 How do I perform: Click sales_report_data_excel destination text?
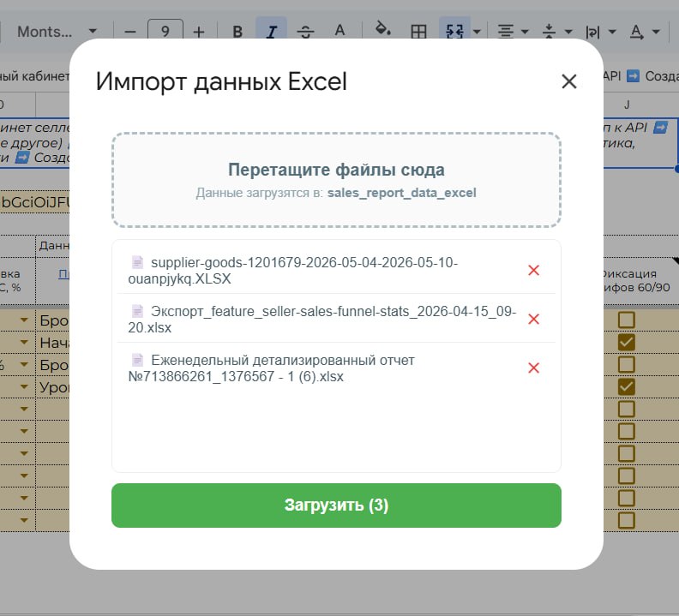coord(401,193)
